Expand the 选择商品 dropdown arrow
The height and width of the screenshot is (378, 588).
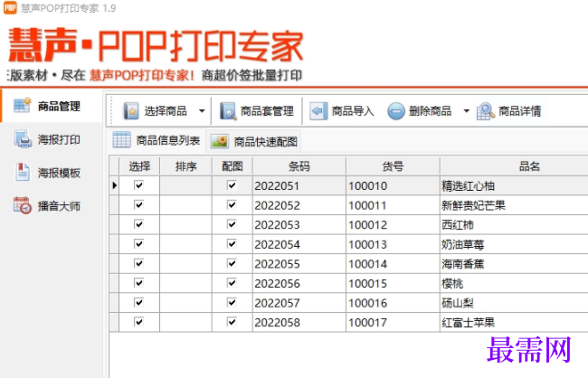point(202,111)
